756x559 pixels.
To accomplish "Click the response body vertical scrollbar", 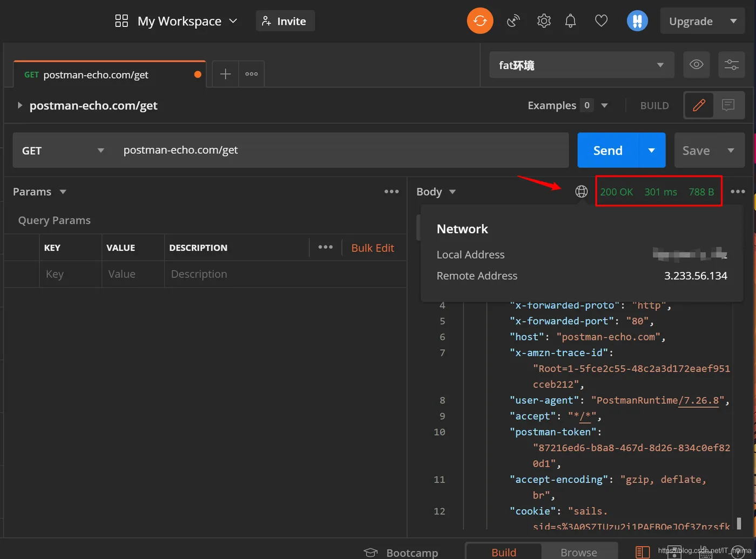I will click(739, 522).
